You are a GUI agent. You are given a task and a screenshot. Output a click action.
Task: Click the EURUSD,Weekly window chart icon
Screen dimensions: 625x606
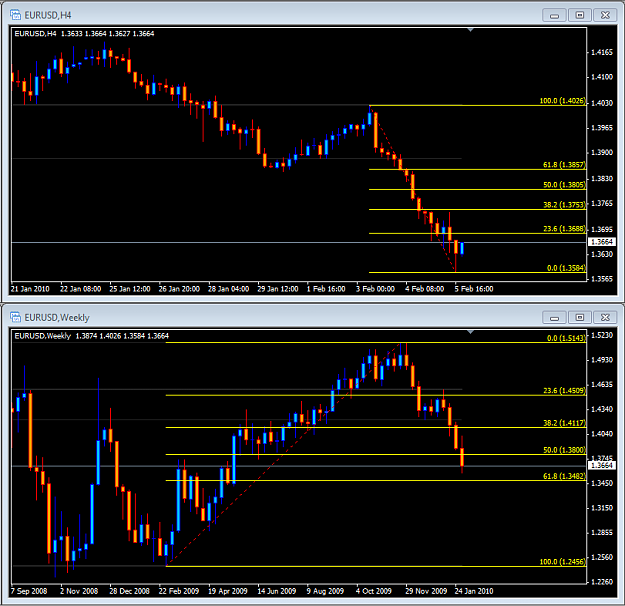coord(15,317)
